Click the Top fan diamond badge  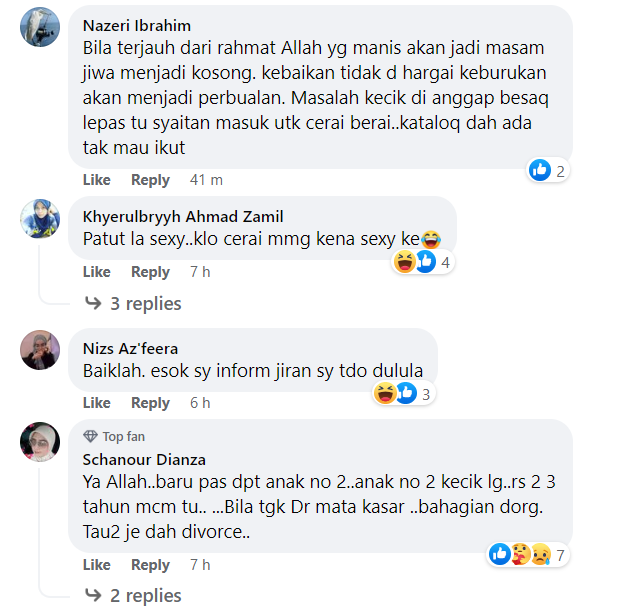pos(90,437)
